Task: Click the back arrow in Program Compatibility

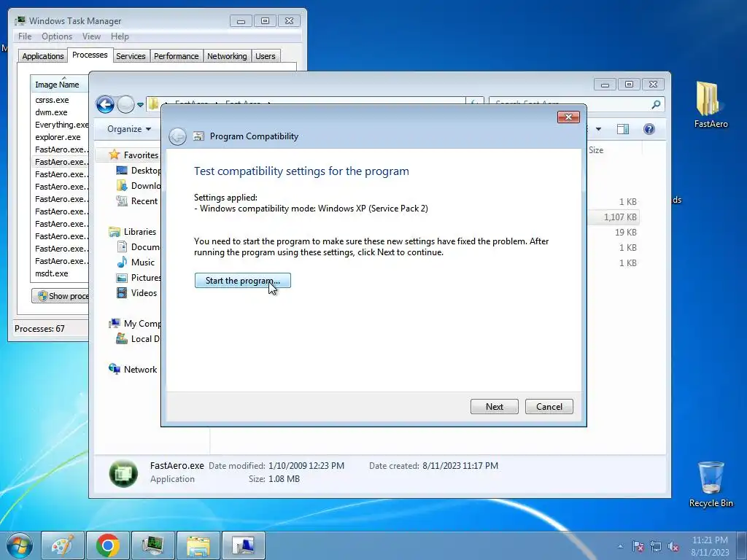Action: (177, 136)
